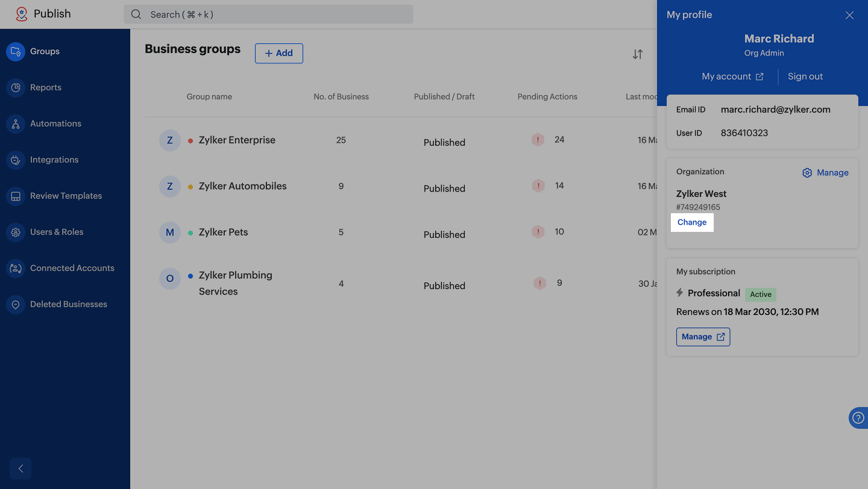This screenshot has height=489, width=868.
Task: Open the Reports sidebar icon
Action: [16, 87]
